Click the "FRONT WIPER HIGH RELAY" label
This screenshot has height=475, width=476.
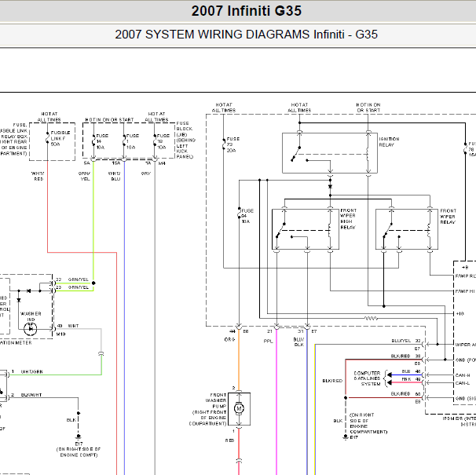[348, 218]
